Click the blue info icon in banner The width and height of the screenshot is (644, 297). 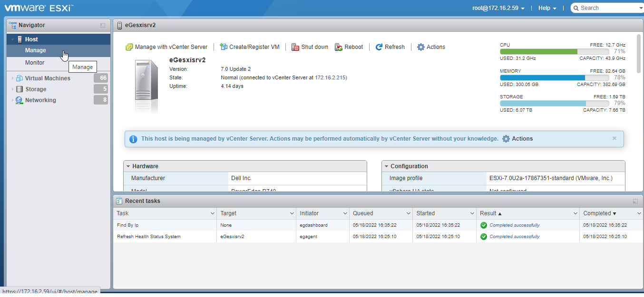point(133,139)
